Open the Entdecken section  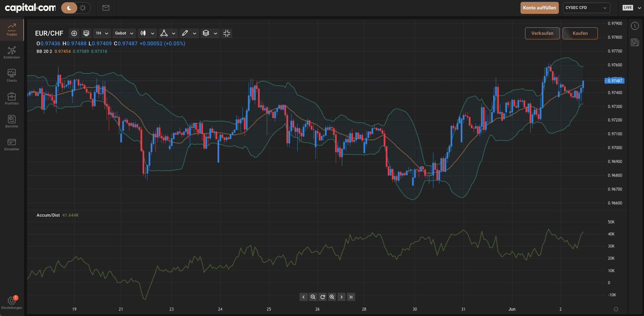coord(12,53)
